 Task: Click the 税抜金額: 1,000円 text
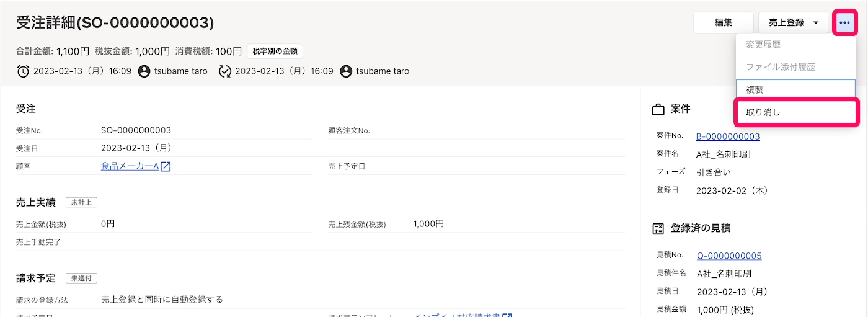[x=132, y=51]
